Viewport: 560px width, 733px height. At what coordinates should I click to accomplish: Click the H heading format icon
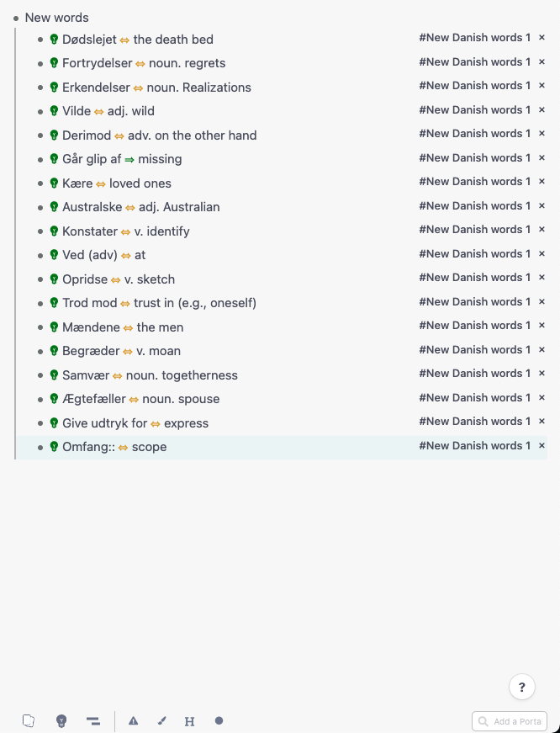tap(189, 721)
